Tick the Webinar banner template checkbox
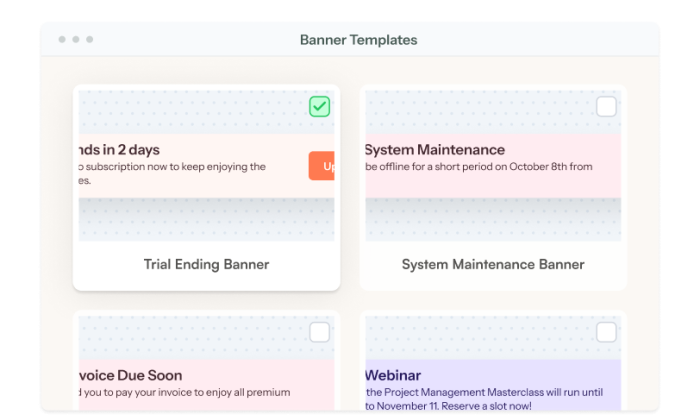The image size is (700, 415). [x=606, y=332]
